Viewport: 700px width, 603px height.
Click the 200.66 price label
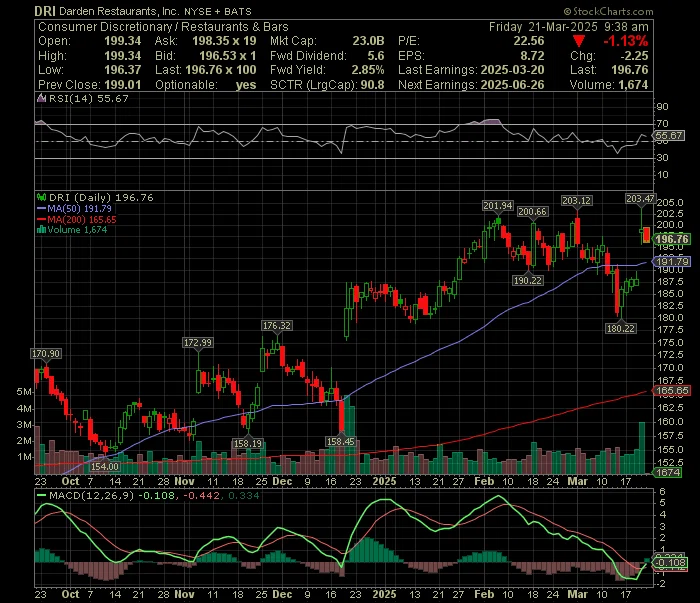(532, 212)
